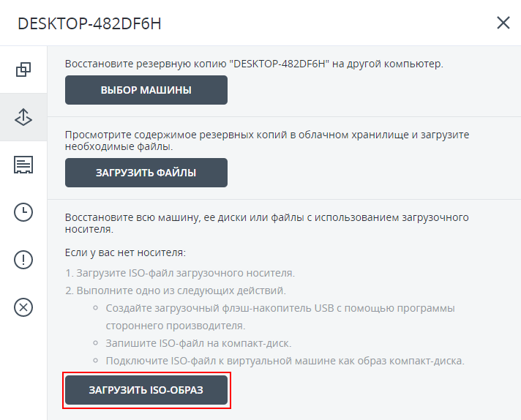Open the alerts exclamation mark icon
Screen dimensions: 521x420
[23, 260]
